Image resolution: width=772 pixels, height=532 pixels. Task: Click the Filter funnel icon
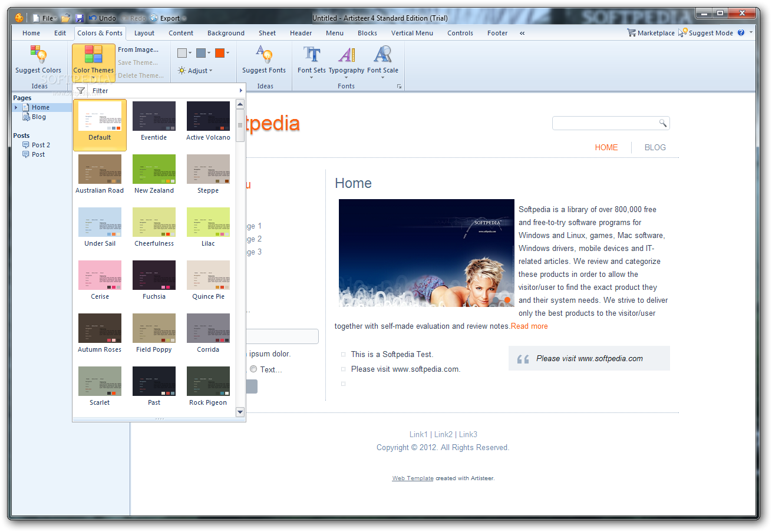coord(81,91)
